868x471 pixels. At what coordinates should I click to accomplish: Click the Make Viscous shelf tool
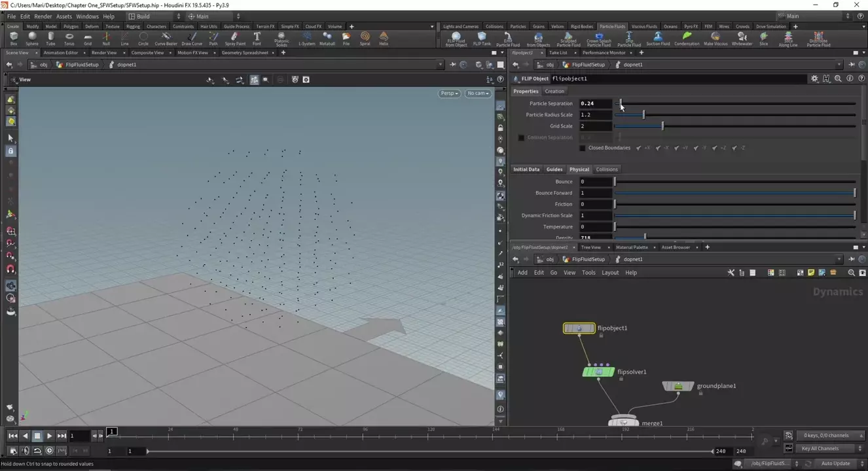[715, 38]
